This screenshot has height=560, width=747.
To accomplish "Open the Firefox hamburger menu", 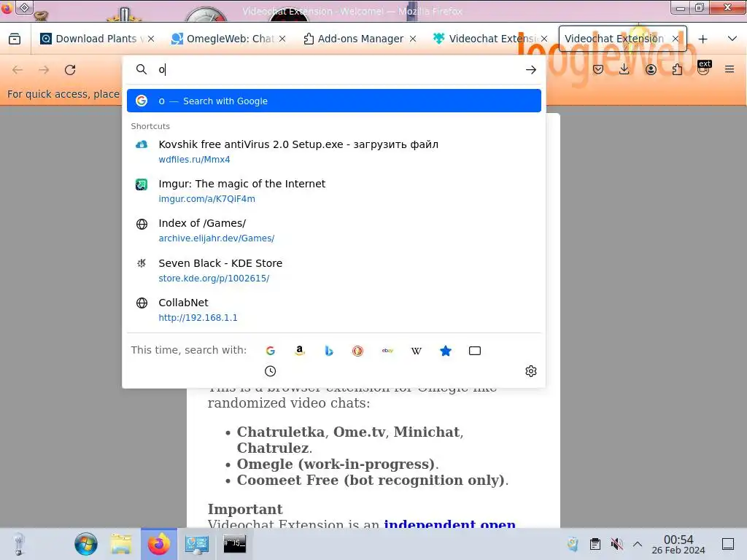I will [x=729, y=69].
